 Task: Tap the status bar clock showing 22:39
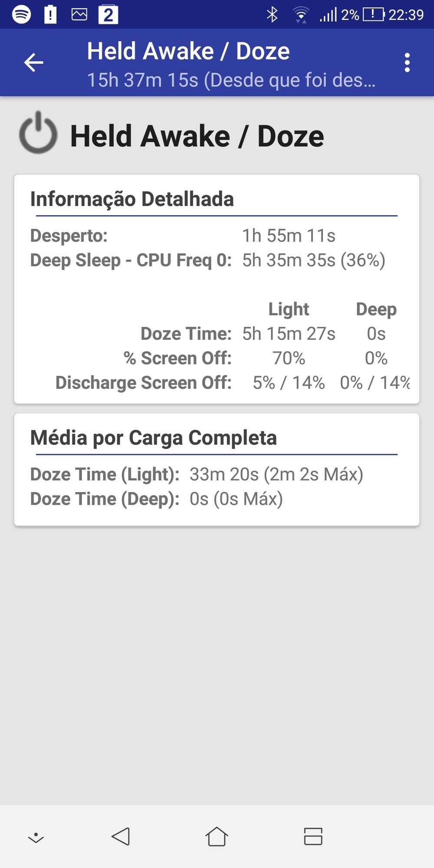click(406, 15)
